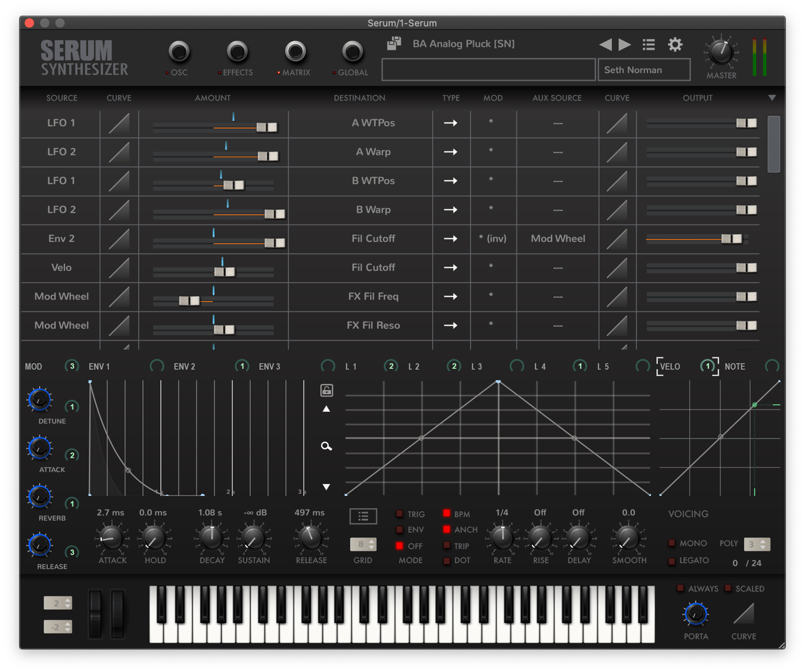The height and width of the screenshot is (672, 805).
Task: Switch to the OSC tab
Action: coord(179,52)
